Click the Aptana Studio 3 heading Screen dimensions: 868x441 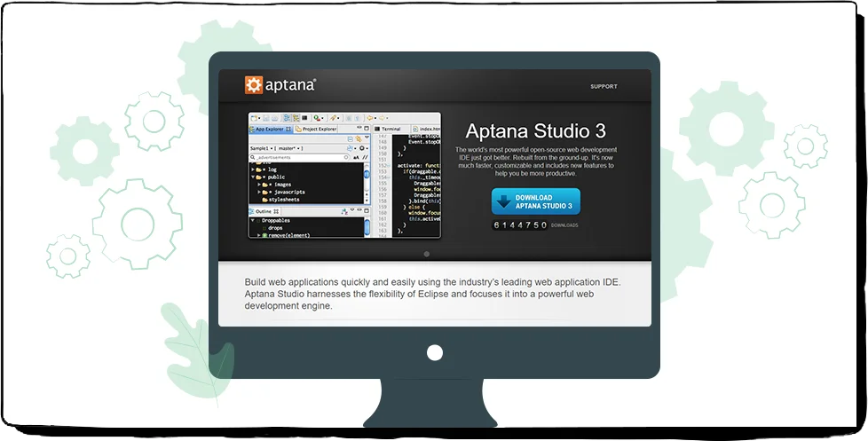pos(535,131)
